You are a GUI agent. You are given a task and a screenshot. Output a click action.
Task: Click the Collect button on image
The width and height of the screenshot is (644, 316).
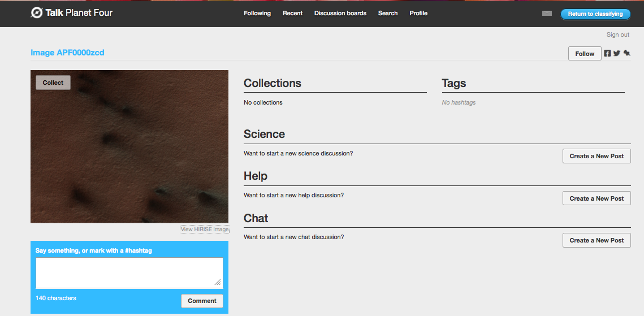[53, 83]
